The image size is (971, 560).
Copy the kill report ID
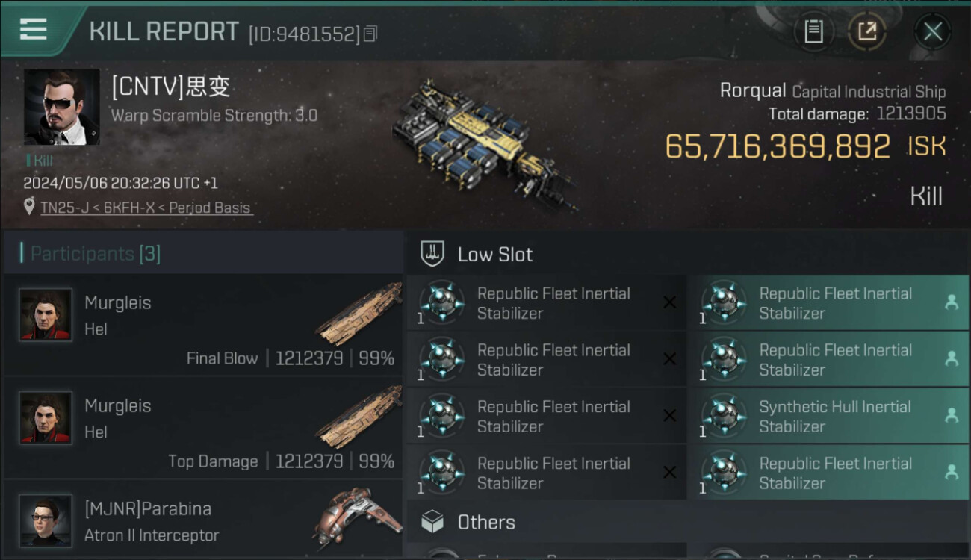click(x=371, y=34)
